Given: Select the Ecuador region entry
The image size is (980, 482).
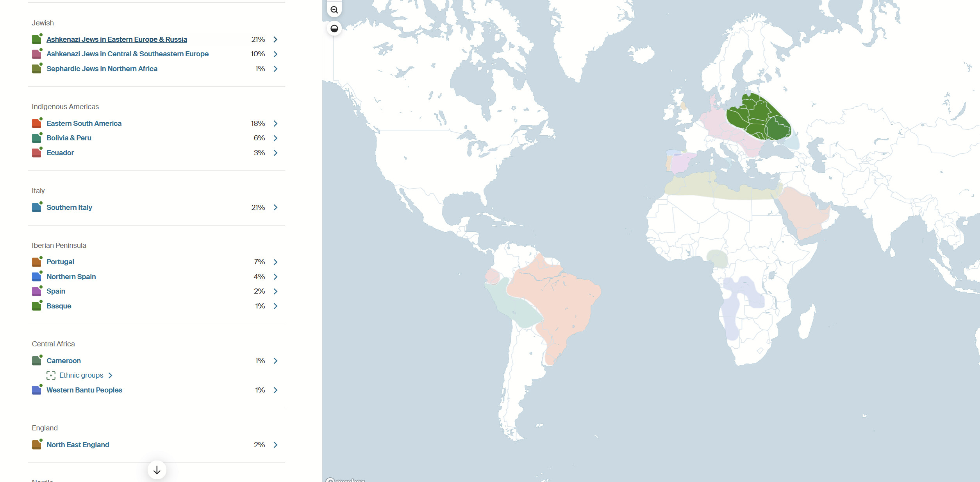Looking at the screenshot, I should pyautogui.click(x=60, y=153).
